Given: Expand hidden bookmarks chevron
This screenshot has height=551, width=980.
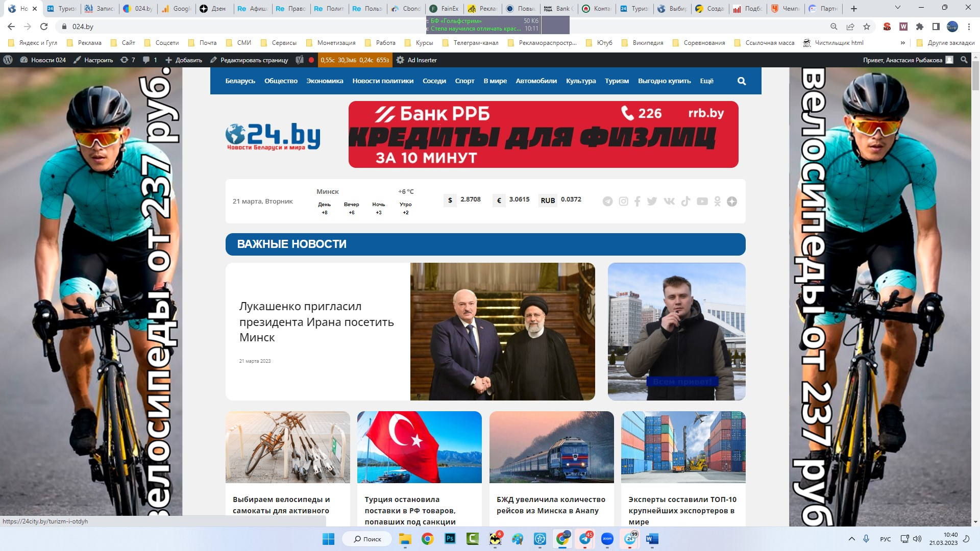Looking at the screenshot, I should pos(902,43).
